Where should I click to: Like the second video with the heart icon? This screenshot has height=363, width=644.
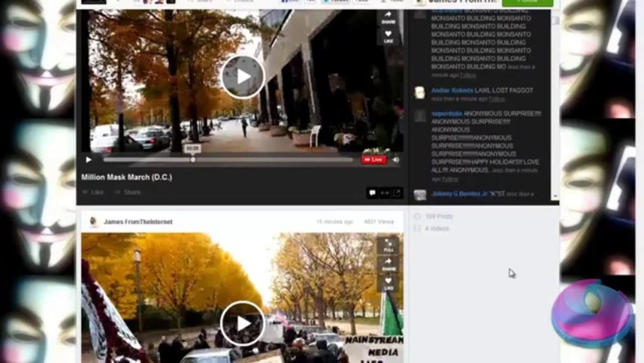tap(388, 283)
